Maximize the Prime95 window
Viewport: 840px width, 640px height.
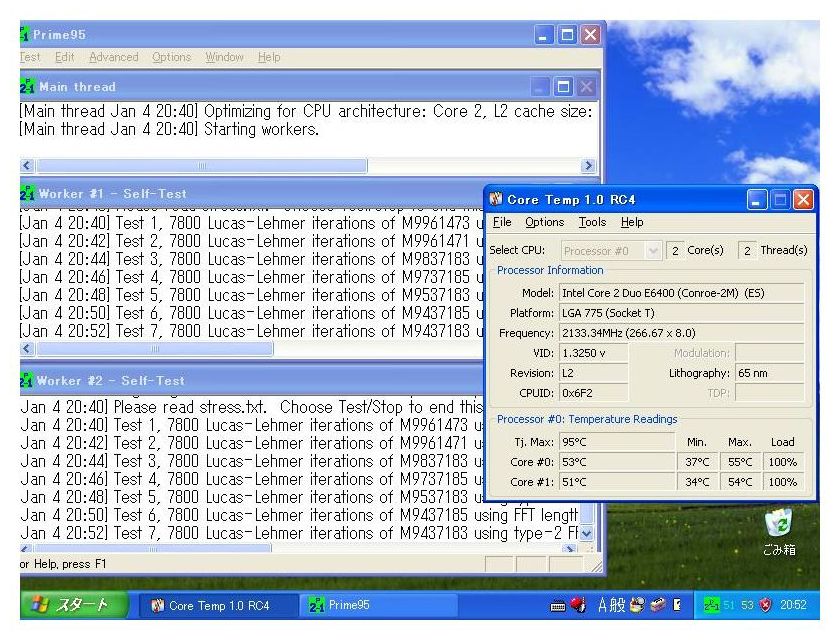click(x=567, y=35)
